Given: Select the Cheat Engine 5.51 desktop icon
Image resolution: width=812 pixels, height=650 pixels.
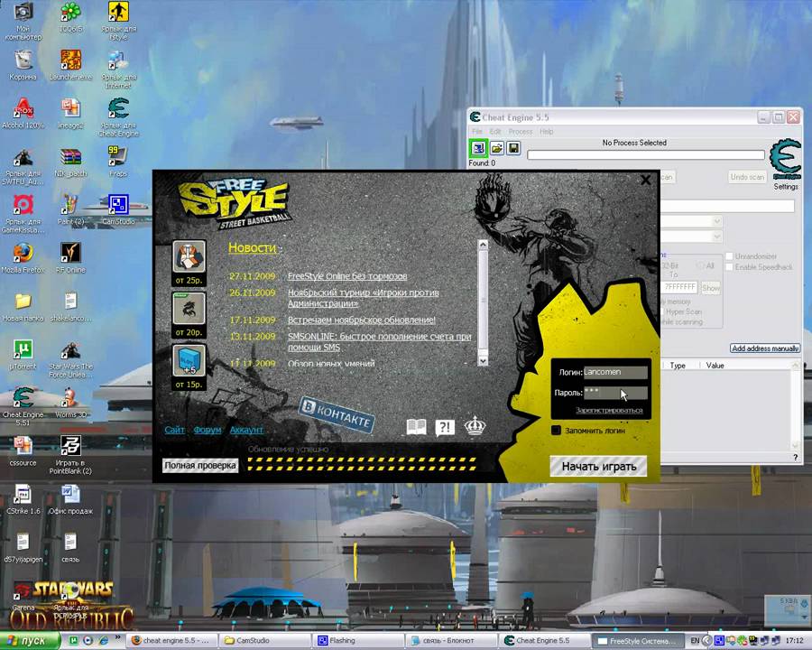Looking at the screenshot, I should pyautogui.click(x=23, y=406).
